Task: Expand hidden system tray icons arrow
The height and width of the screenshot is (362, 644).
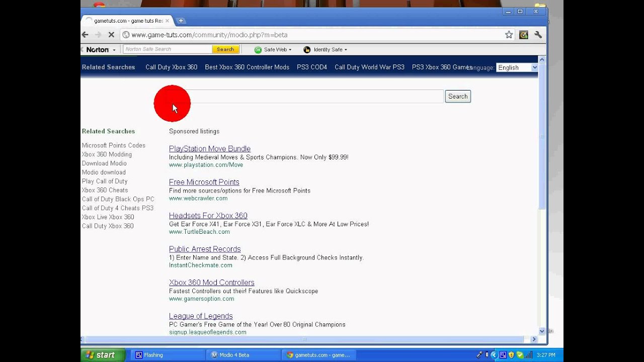Action: (494, 355)
